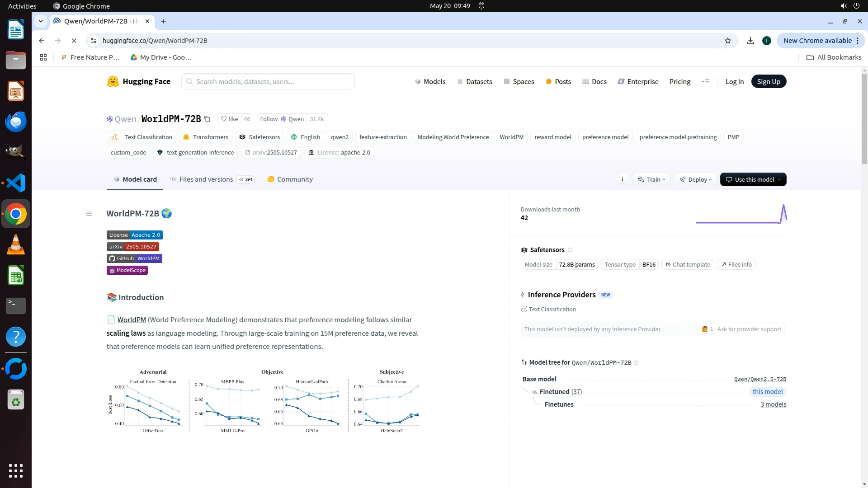Switch to Files and versions tab
868x488 pixels.
tap(206, 179)
